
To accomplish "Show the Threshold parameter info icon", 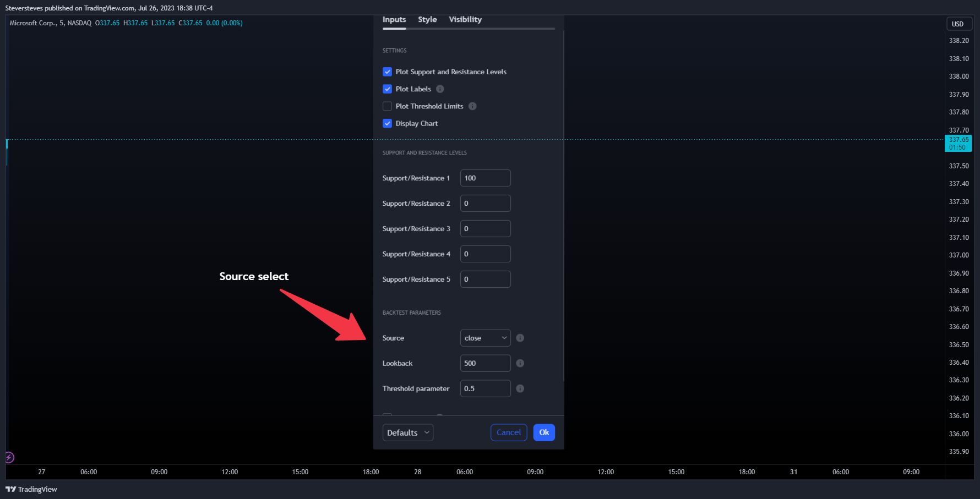I will [x=520, y=388].
